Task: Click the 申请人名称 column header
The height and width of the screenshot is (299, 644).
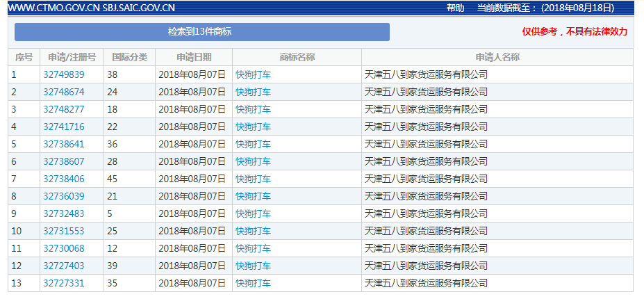Action: pyautogui.click(x=497, y=57)
